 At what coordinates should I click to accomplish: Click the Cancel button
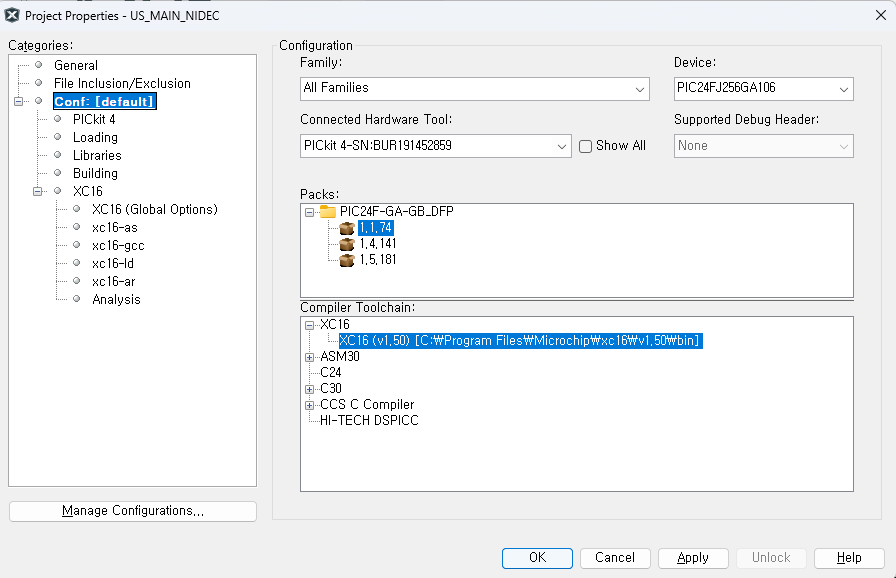[615, 558]
